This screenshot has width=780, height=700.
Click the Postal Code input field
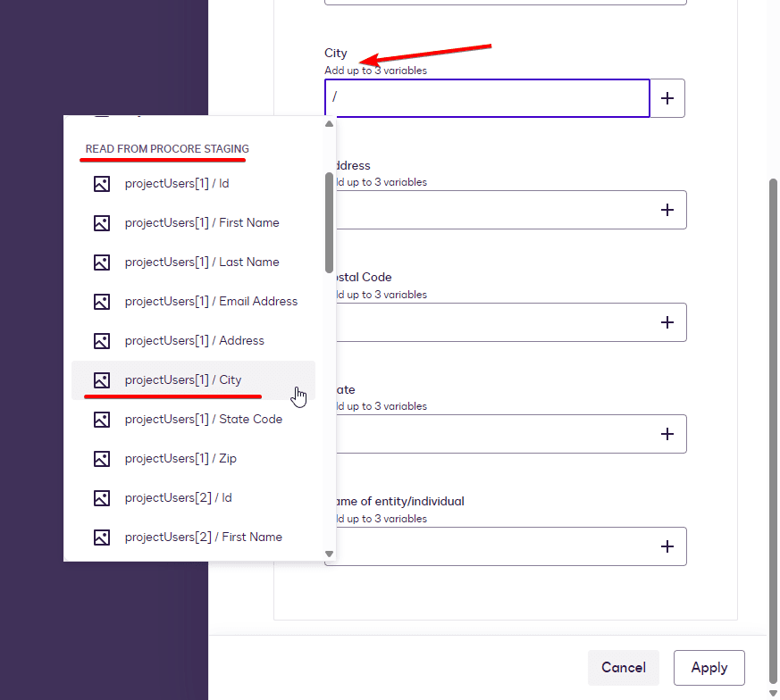(491, 322)
